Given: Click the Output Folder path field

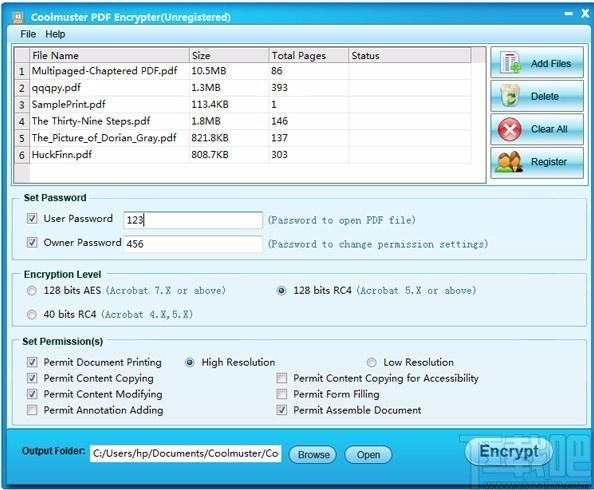Looking at the screenshot, I should click(186, 454).
